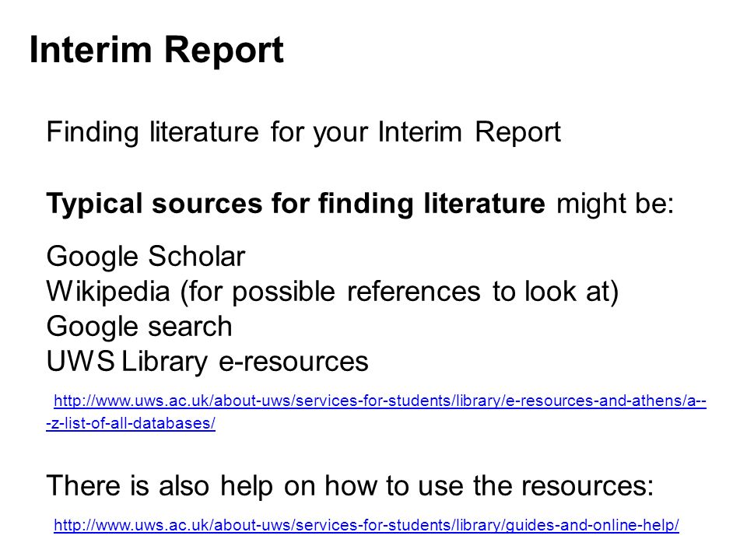The height and width of the screenshot is (560, 747).
Task: Open the guides-and-online-help URL link
Action: click(366, 525)
